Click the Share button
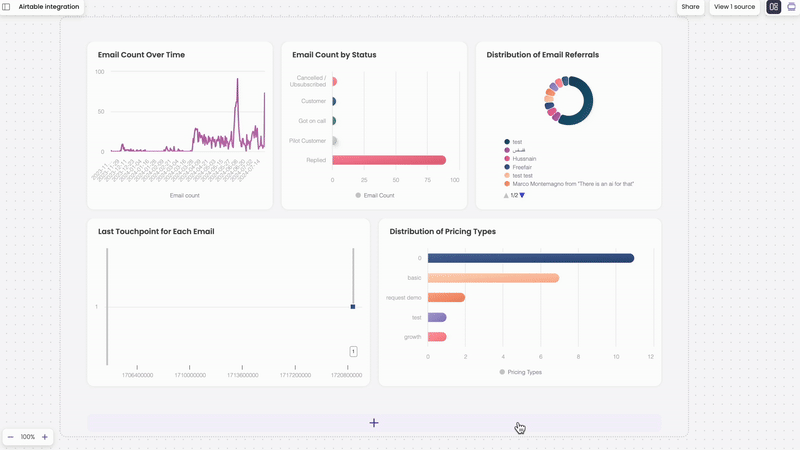 [690, 7]
